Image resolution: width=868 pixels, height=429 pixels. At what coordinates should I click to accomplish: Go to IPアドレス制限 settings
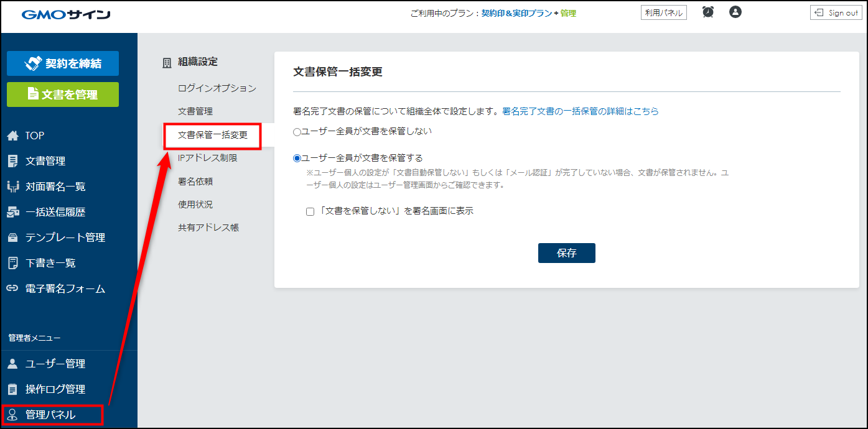coord(207,158)
